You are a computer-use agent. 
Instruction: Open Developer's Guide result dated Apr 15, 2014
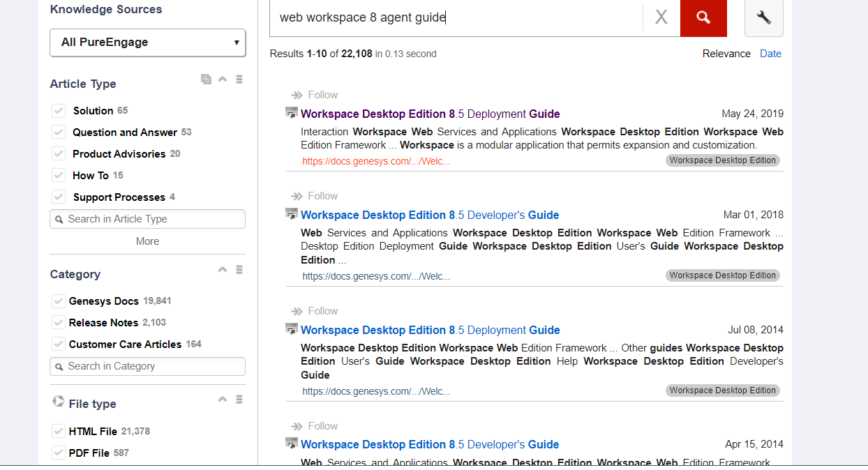[x=430, y=444]
